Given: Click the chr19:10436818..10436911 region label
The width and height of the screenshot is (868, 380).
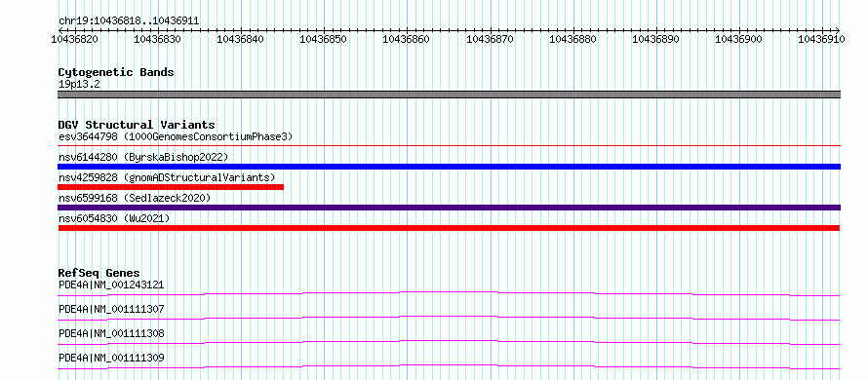Looking at the screenshot, I should (129, 21).
